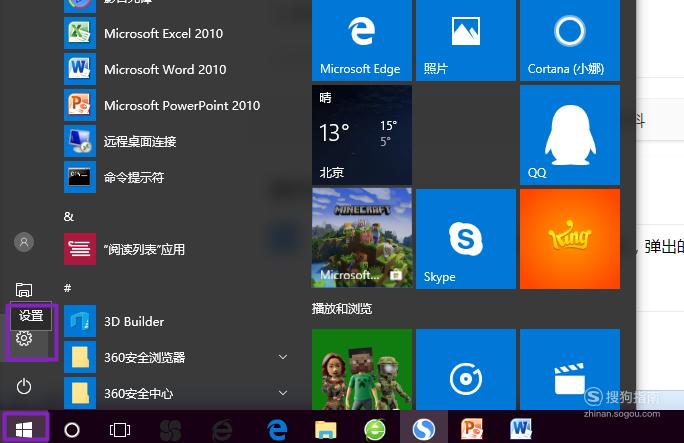This screenshot has height=443, width=684.
Task: Click the dimmed fan-shaped taskbar icon
Action: (x=171, y=430)
